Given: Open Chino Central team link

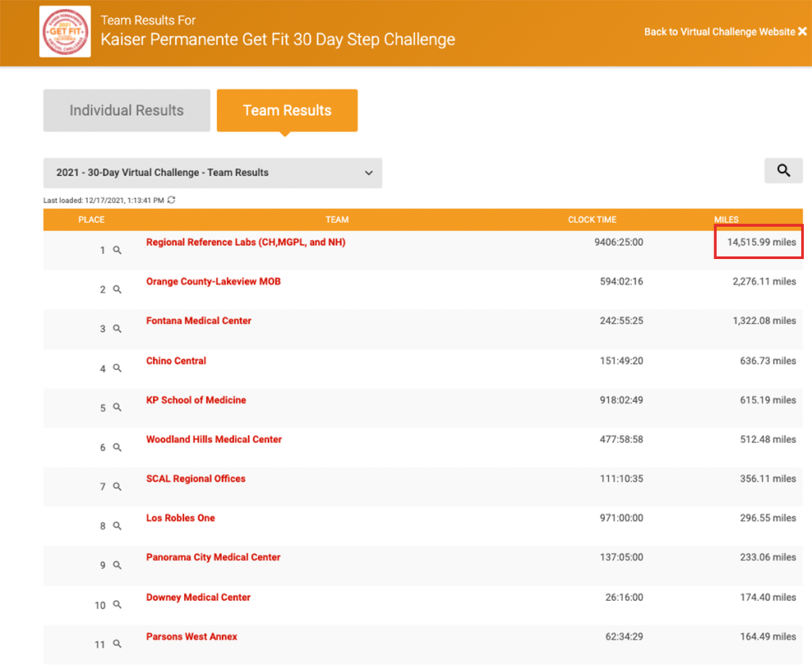Looking at the screenshot, I should pos(176,361).
